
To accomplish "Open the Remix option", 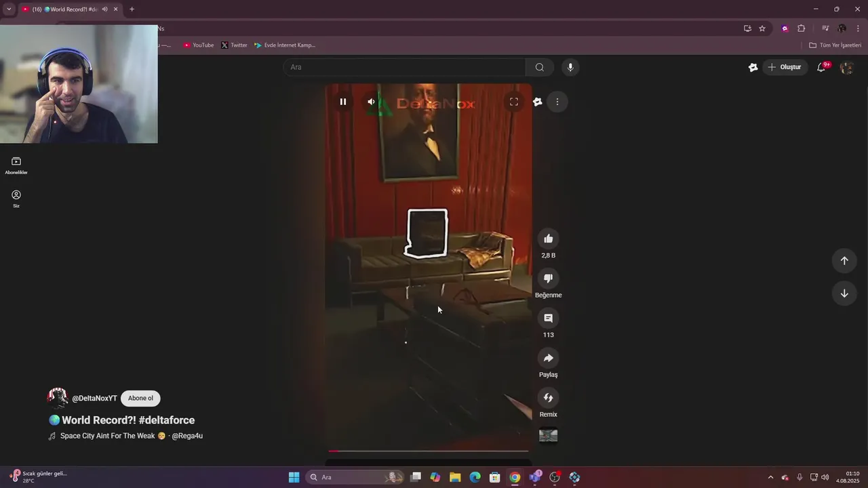I will [549, 398].
